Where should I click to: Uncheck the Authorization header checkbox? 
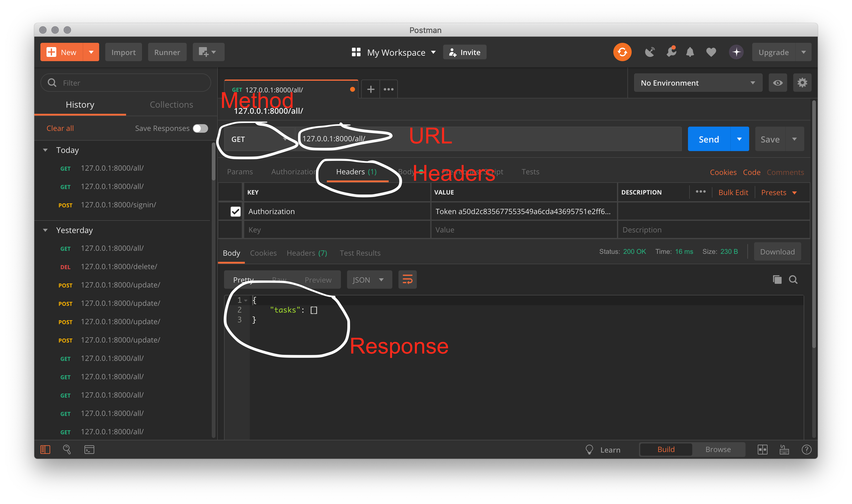coord(235,211)
